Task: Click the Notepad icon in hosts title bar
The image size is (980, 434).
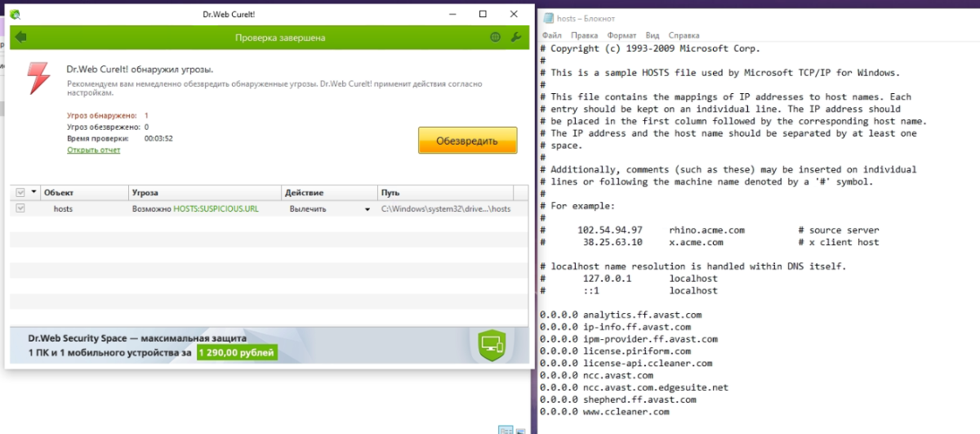Action: (547, 18)
